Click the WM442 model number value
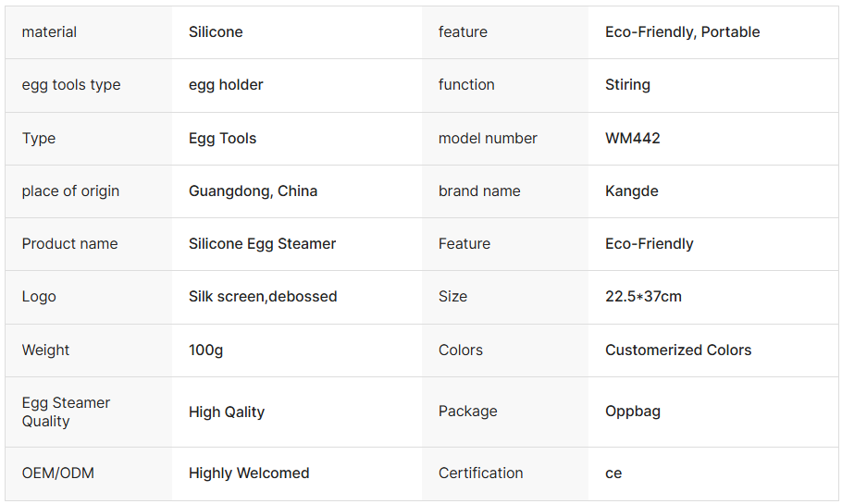The width and height of the screenshot is (842, 504). 632,139
